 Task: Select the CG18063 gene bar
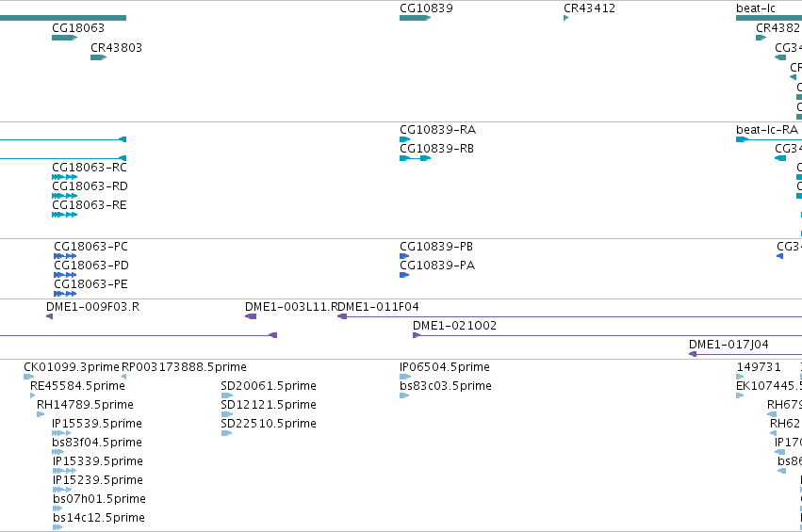(x=64, y=38)
